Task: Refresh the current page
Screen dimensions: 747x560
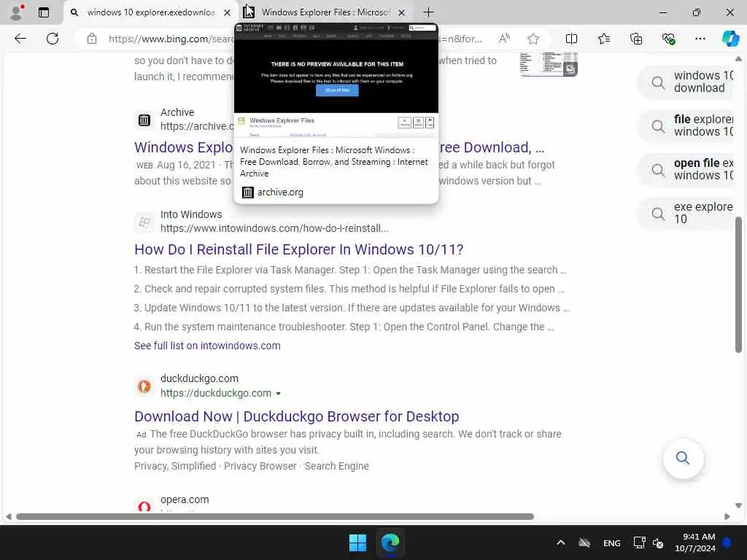Action: pyautogui.click(x=53, y=39)
